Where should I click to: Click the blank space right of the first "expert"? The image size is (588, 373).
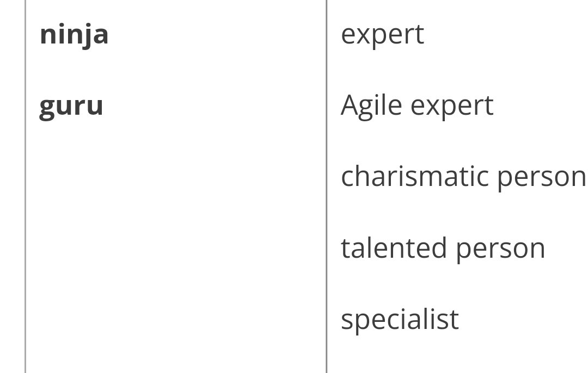pyautogui.click(x=501, y=35)
